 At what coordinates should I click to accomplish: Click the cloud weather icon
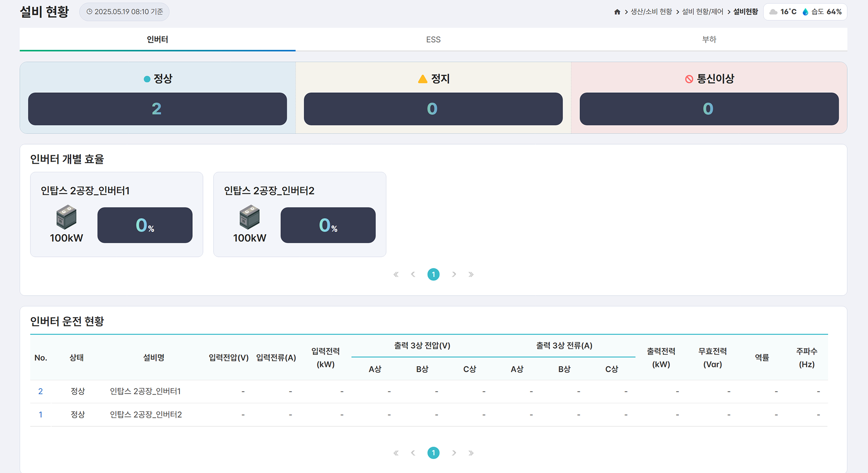tap(773, 12)
